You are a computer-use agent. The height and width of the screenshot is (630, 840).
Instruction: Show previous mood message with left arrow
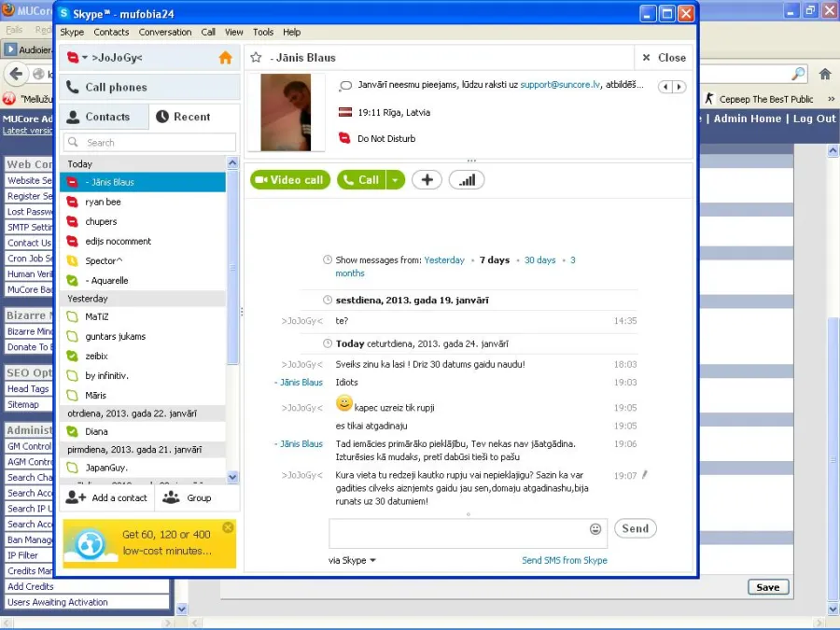pyautogui.click(x=665, y=87)
